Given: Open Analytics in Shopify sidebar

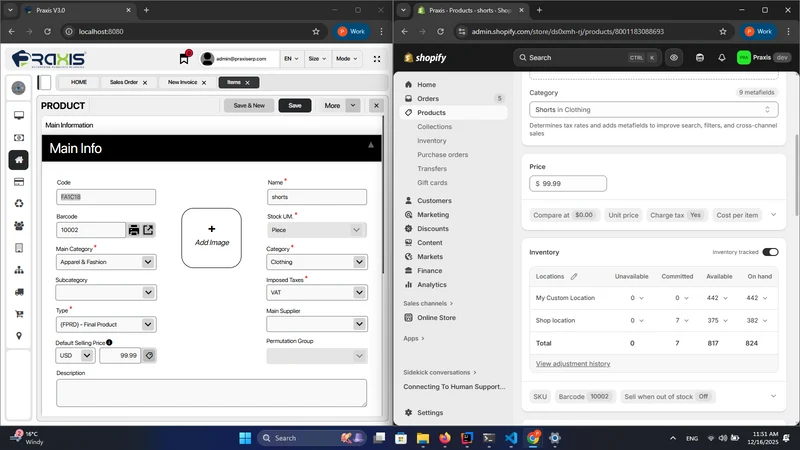Looking at the screenshot, I should pos(432,285).
